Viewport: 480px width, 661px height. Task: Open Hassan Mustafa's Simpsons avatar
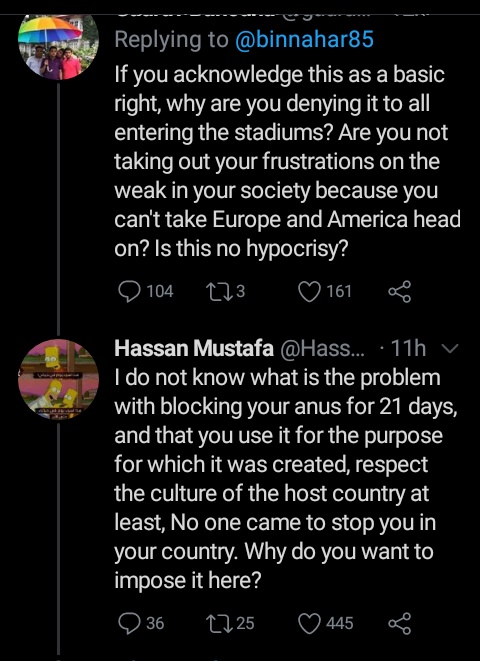(x=58, y=379)
